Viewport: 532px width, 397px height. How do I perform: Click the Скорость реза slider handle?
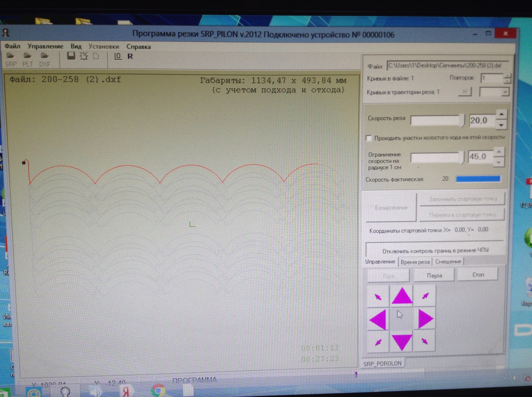[x=462, y=121]
